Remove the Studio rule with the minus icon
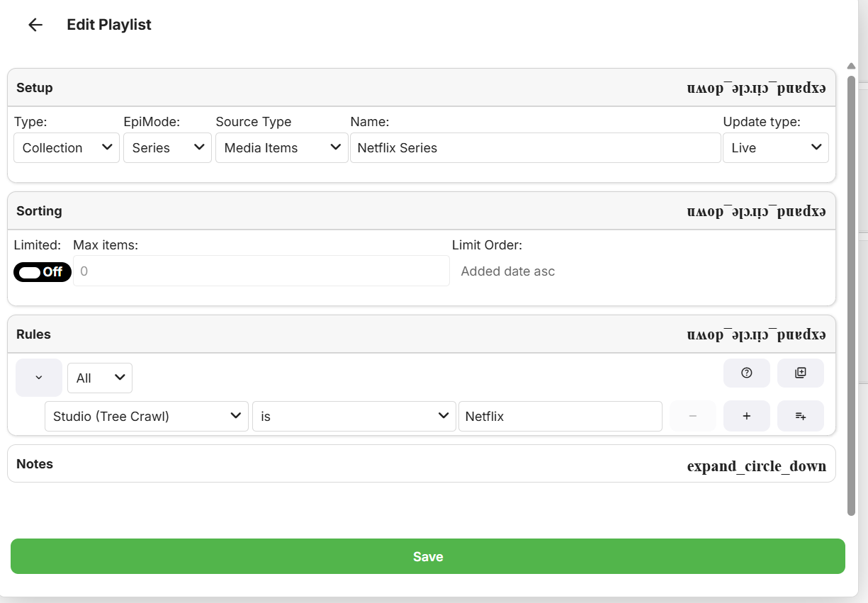The image size is (868, 603). [x=692, y=416]
